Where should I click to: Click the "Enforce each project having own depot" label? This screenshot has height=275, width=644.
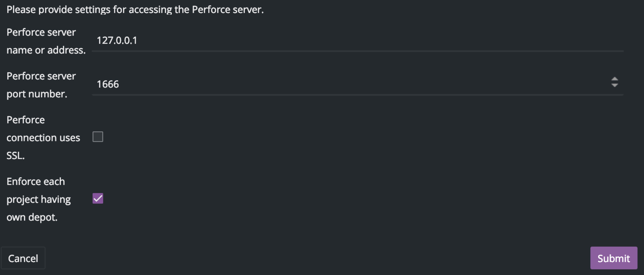click(39, 199)
